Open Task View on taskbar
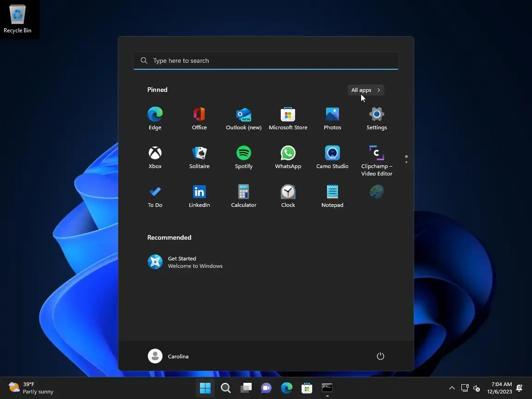This screenshot has width=532, height=399. pos(246,388)
